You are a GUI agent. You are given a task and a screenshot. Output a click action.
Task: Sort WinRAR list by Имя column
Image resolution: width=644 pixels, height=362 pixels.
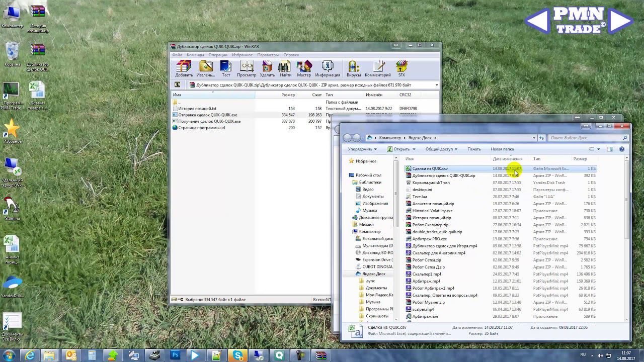pyautogui.click(x=213, y=95)
